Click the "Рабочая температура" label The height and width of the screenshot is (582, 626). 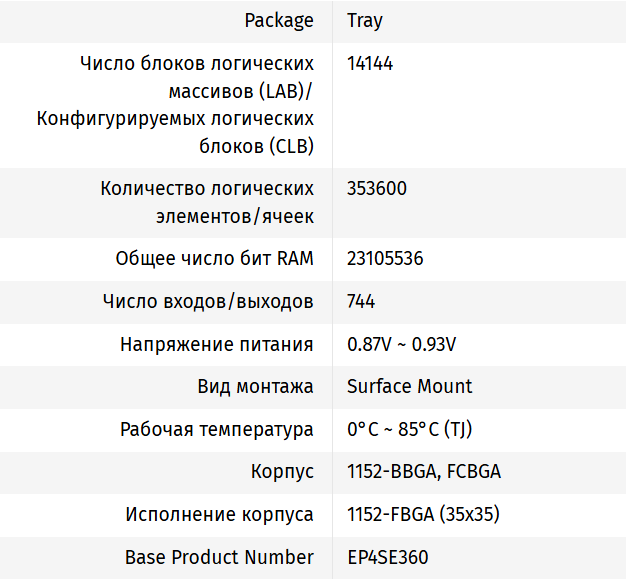click(x=217, y=429)
